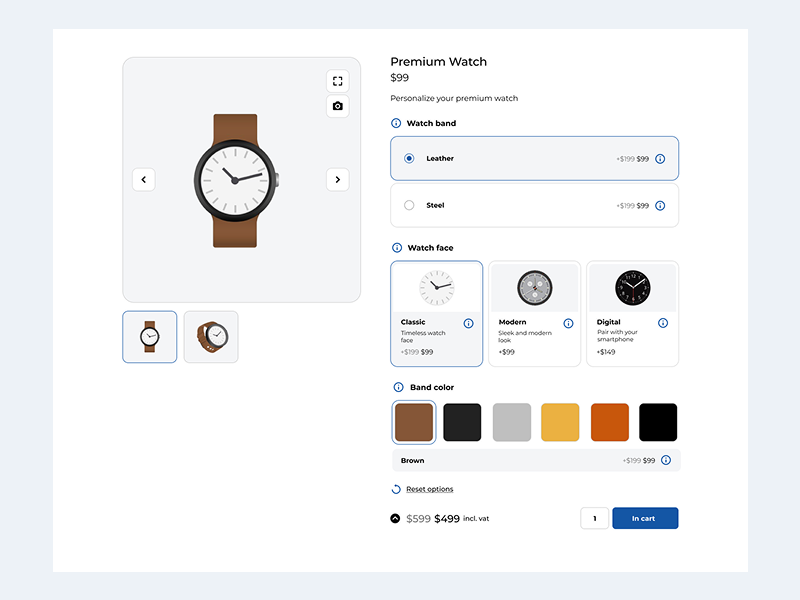Viewport: 800px width, 600px height.
Task: Pick the yellow band color swatch
Action: click(560, 422)
